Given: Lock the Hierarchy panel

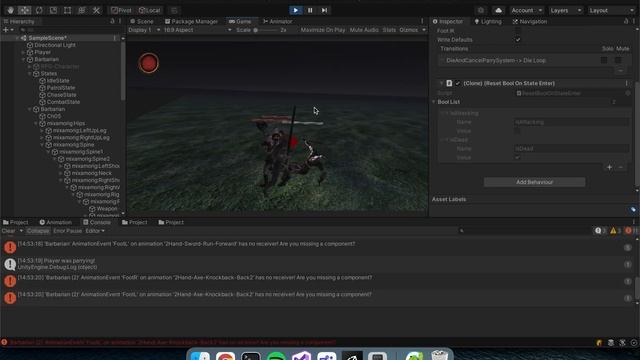Looking at the screenshot, I should pyautogui.click(x=113, y=21).
